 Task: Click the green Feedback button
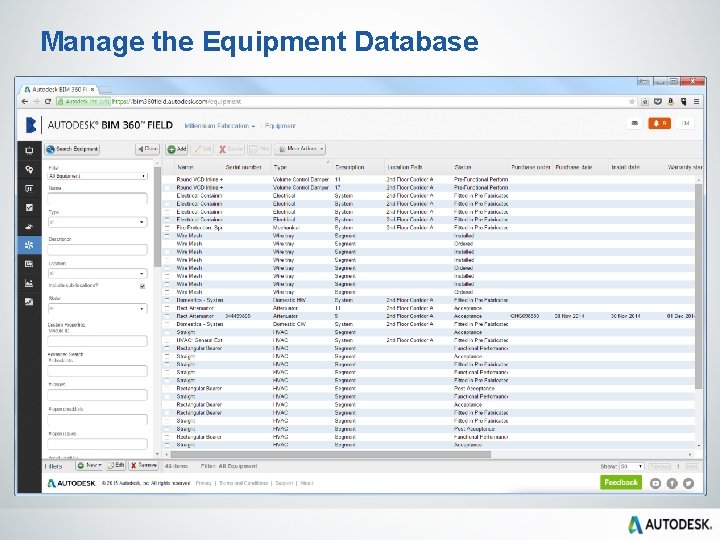click(x=621, y=482)
